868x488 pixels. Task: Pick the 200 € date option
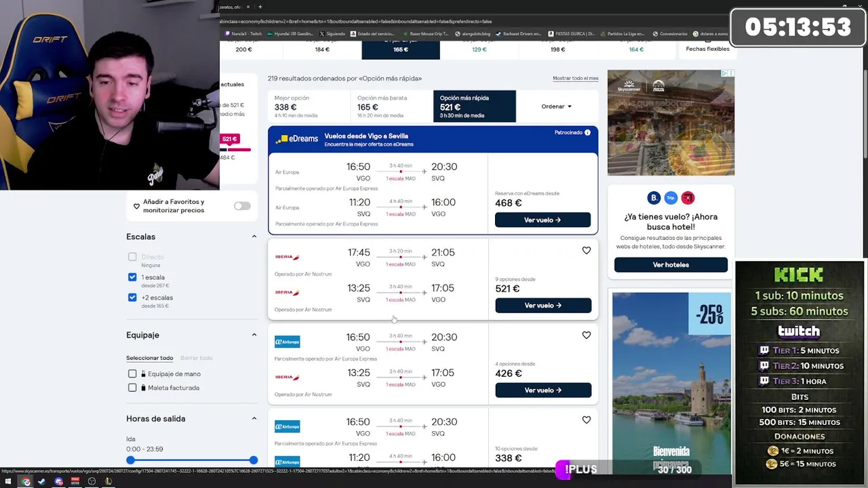(244, 49)
